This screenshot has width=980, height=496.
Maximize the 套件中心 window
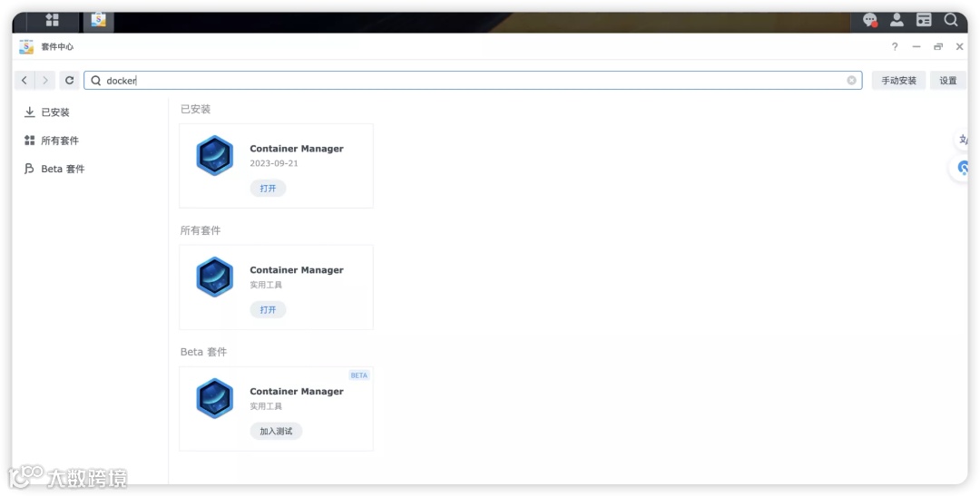point(938,47)
